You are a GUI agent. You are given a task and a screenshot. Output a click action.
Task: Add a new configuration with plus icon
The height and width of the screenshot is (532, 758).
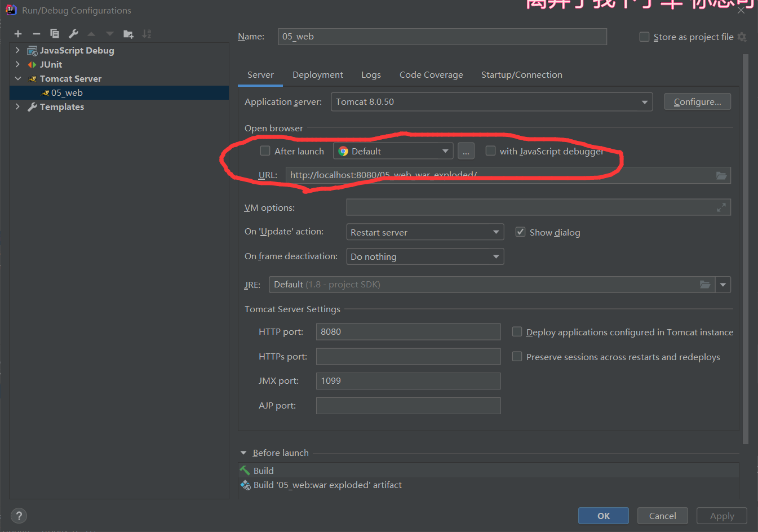pyautogui.click(x=18, y=34)
